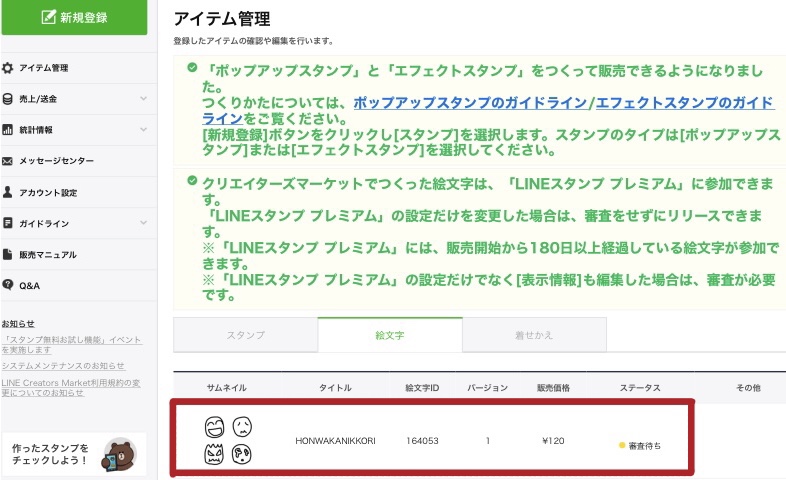Image resolution: width=786 pixels, height=480 pixels.
Task: Click the アイテム管理 page heading
Action: (x=222, y=19)
